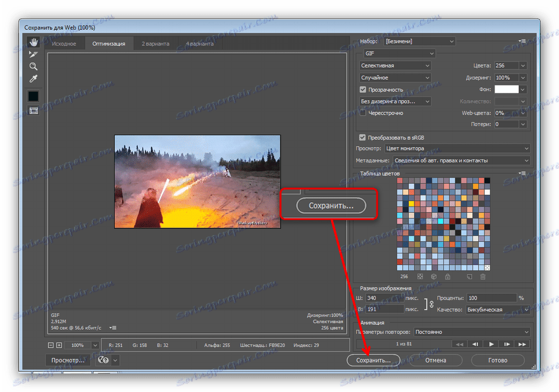Select the Eyedropper tool
This screenshot has height=392, width=559.
(x=33, y=79)
